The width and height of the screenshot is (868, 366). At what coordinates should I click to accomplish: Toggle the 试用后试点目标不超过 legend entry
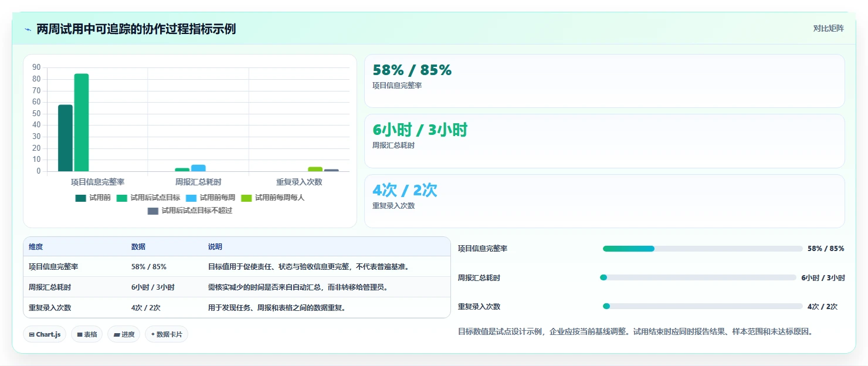coord(190,211)
